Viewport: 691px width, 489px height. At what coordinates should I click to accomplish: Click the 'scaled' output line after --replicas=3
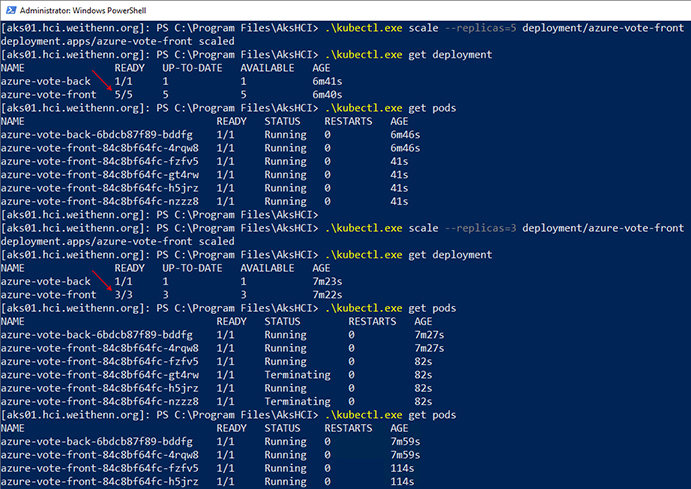118,241
